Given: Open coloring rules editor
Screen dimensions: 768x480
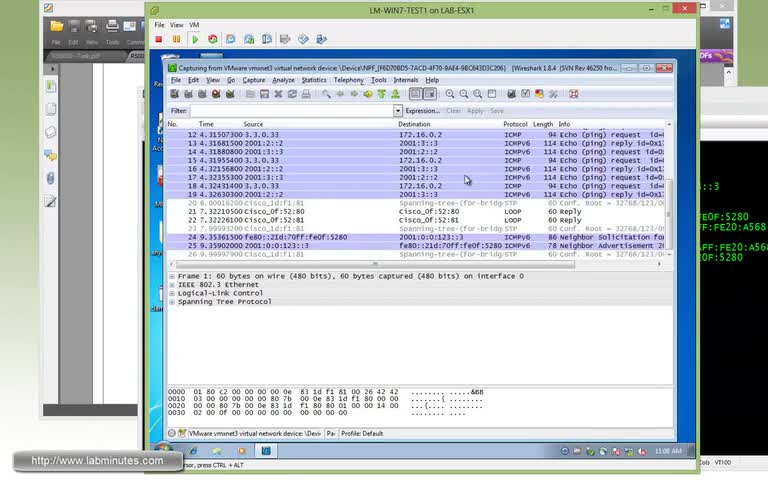Looking at the screenshot, I should [539, 94].
